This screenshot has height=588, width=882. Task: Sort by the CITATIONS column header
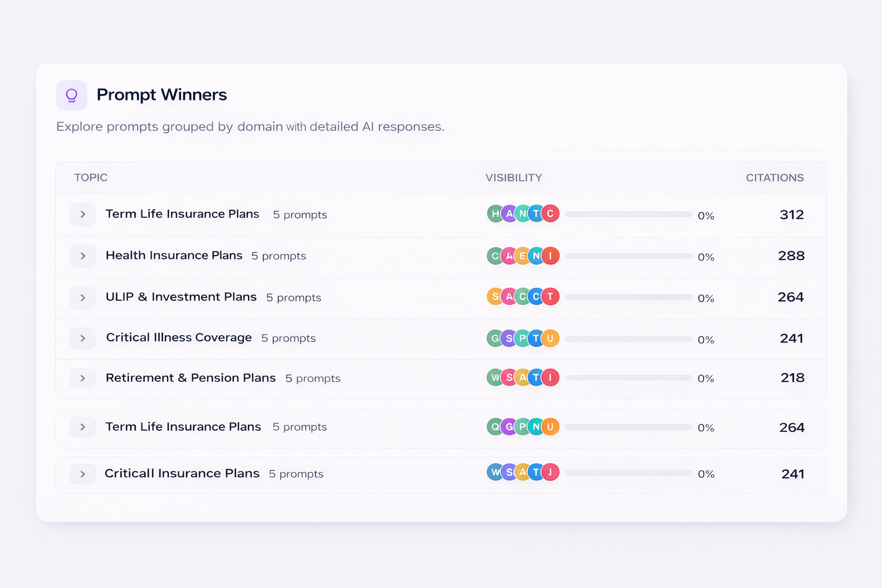(x=774, y=178)
